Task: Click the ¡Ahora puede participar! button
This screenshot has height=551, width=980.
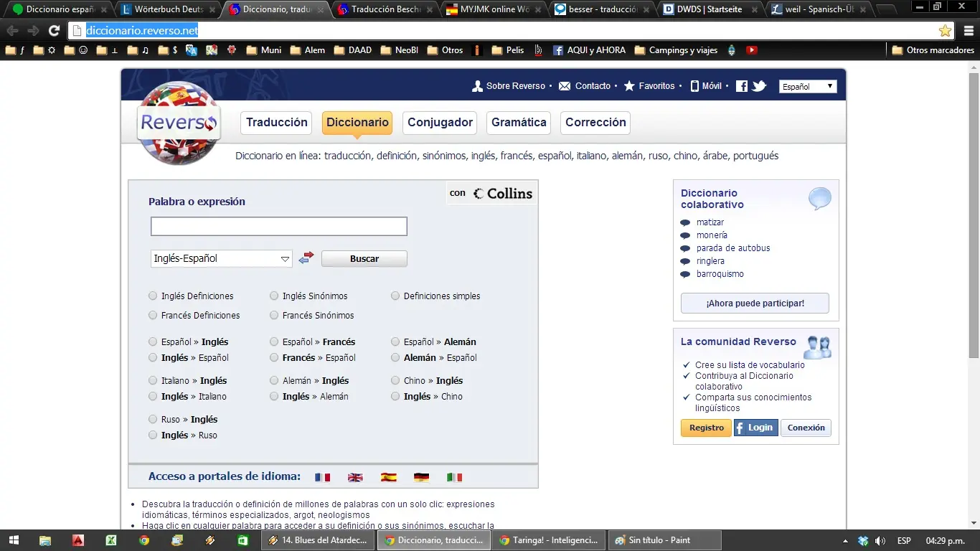Action: coord(755,303)
